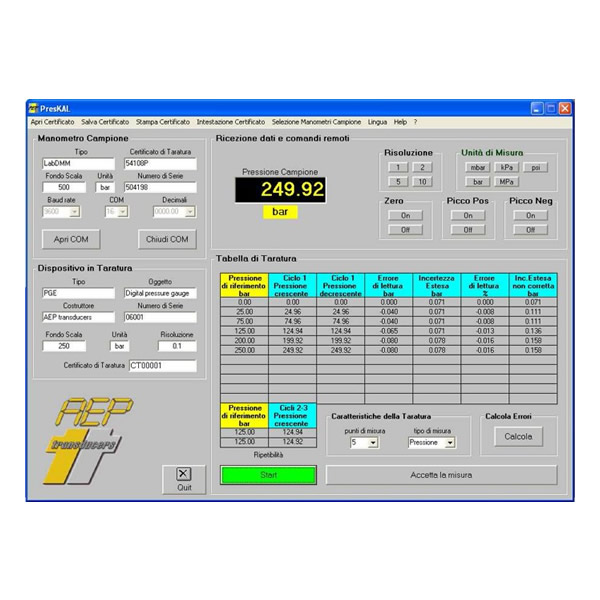The height and width of the screenshot is (600, 600).
Task: Turn Zero function On
Action: pos(406,215)
